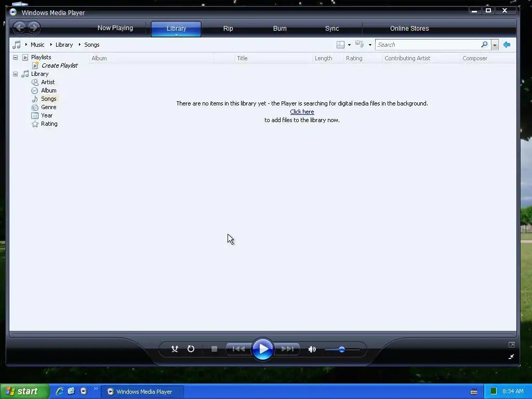Image resolution: width=532 pixels, height=399 pixels.
Task: Select the Library node in the tree
Action: click(39, 74)
